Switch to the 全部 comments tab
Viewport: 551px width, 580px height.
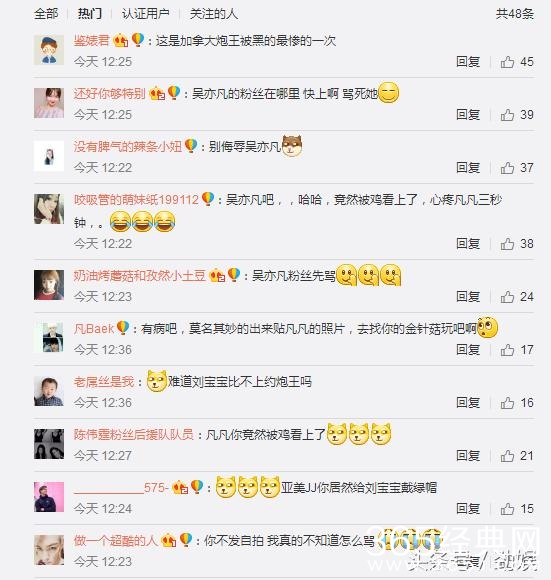click(46, 14)
